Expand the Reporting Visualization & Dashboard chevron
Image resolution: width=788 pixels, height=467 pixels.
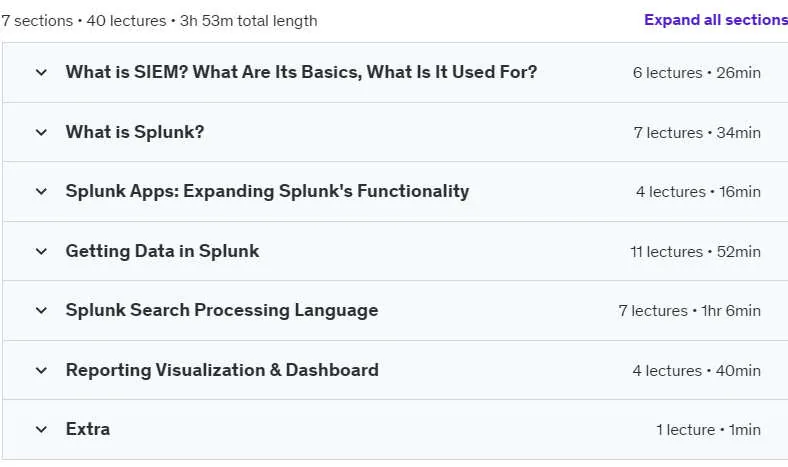(x=41, y=370)
